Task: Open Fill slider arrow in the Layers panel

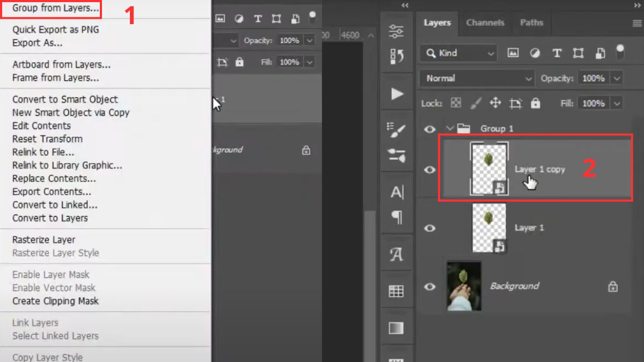Action: tap(617, 104)
